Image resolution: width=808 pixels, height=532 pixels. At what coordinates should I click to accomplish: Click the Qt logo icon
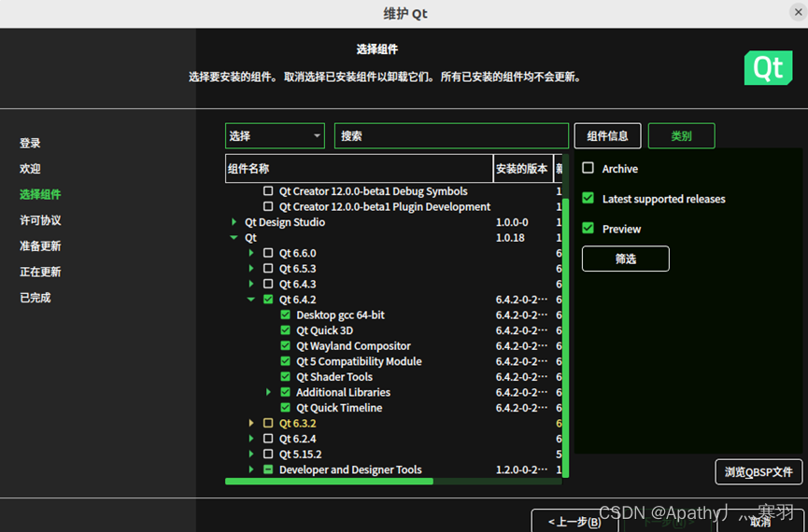[x=768, y=67]
